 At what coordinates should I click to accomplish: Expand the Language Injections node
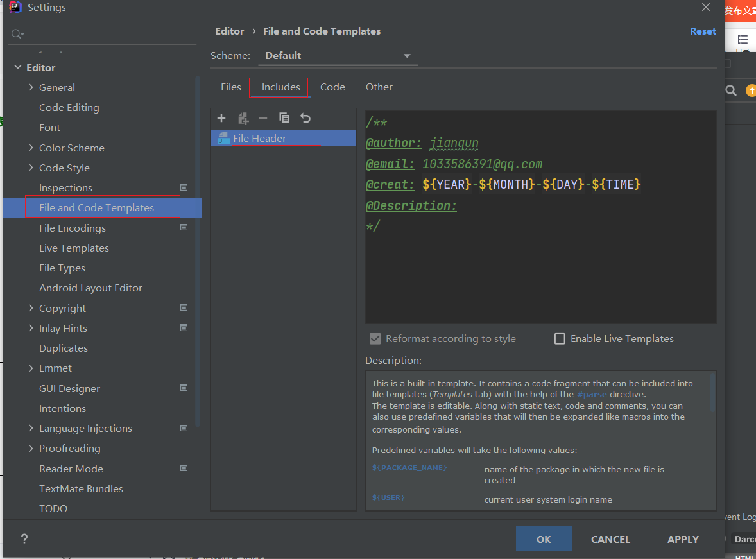pos(31,428)
